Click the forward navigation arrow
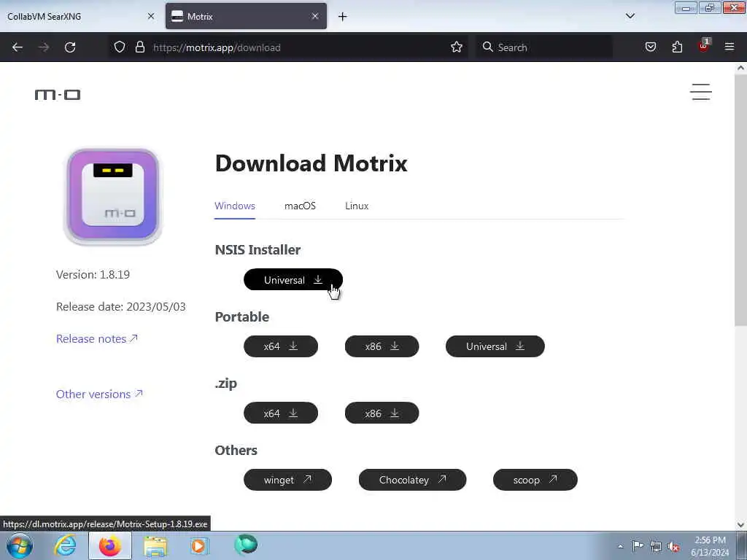The width and height of the screenshot is (747, 560). 44,47
